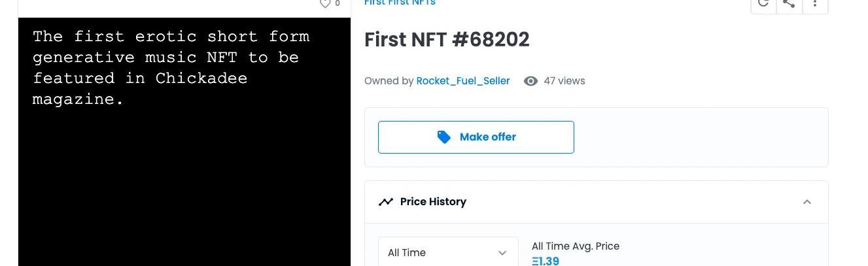Open the share icon menu
The width and height of the screenshot is (868, 266).
click(789, 4)
